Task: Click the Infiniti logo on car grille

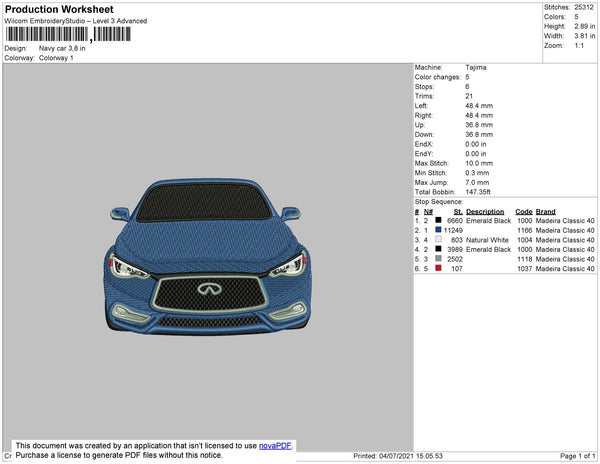Action: point(206,290)
